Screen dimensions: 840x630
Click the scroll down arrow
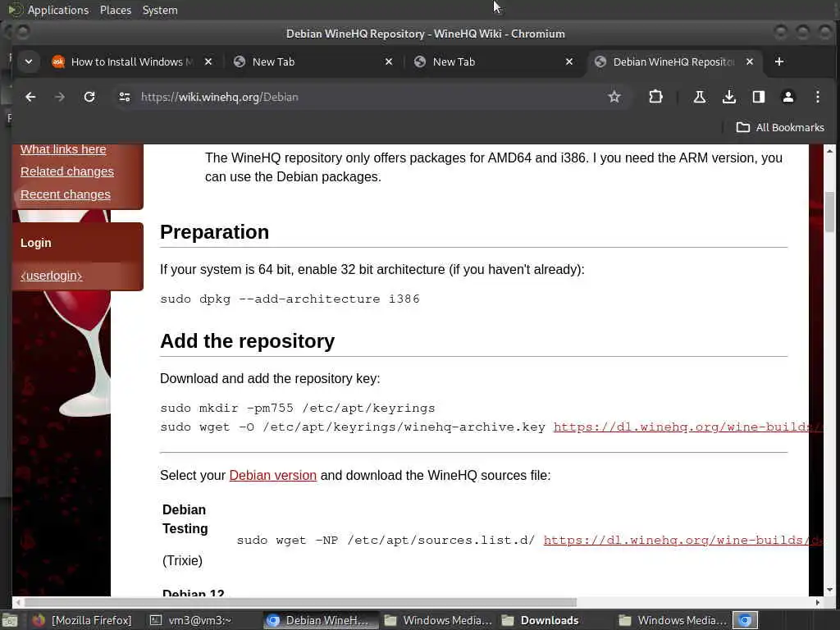pyautogui.click(x=829, y=590)
